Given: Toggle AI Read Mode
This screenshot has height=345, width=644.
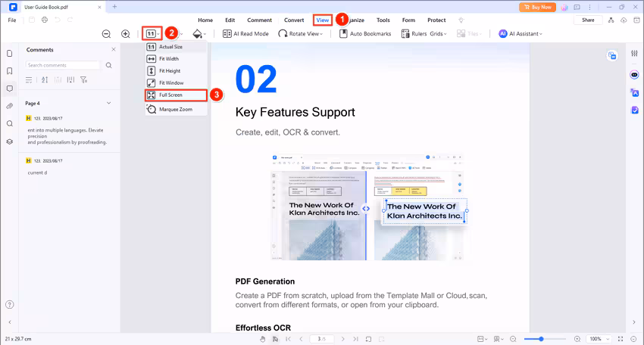Looking at the screenshot, I should [245, 34].
